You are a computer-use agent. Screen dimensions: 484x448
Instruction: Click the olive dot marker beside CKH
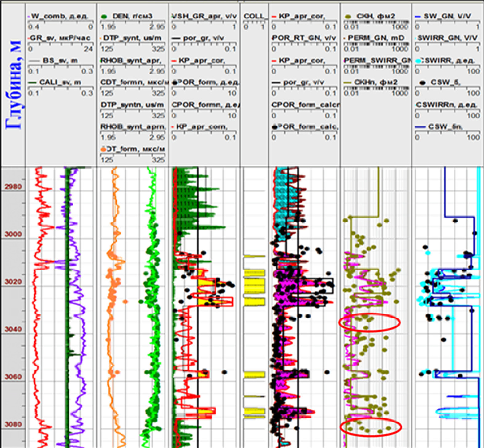[x=348, y=16]
